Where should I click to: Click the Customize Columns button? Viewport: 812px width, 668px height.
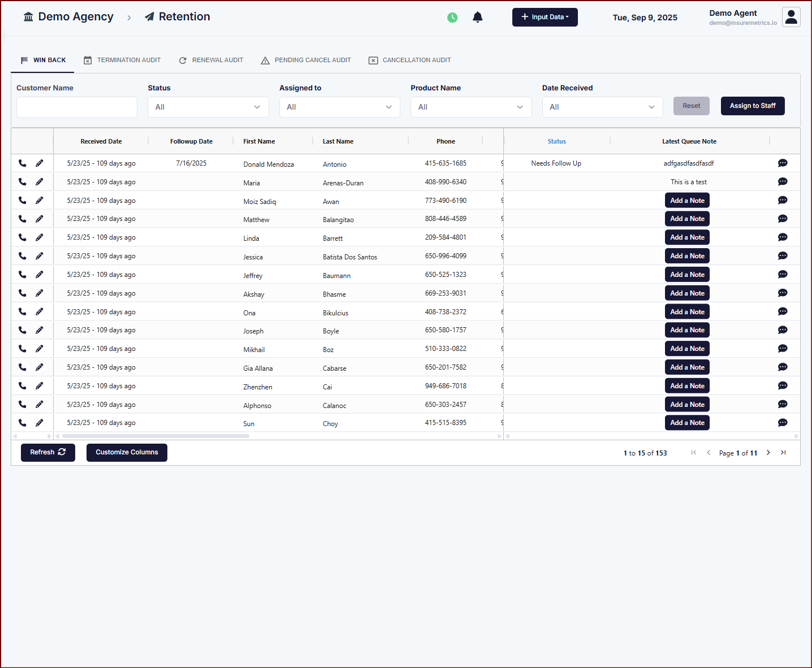pyautogui.click(x=127, y=453)
